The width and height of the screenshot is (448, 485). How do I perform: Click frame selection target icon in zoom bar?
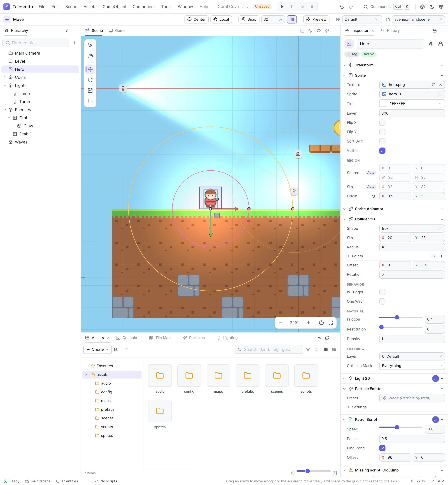321,323
